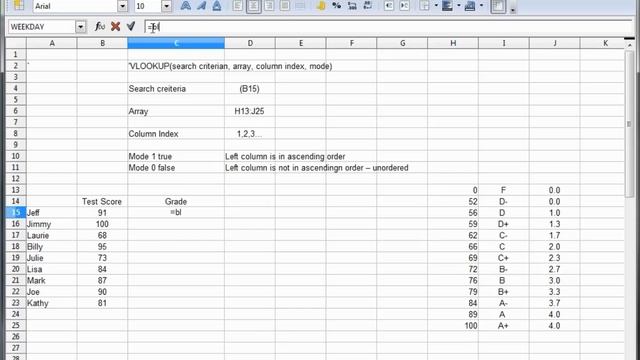Select column B header
This screenshot has height=360, width=640.
[102, 43]
